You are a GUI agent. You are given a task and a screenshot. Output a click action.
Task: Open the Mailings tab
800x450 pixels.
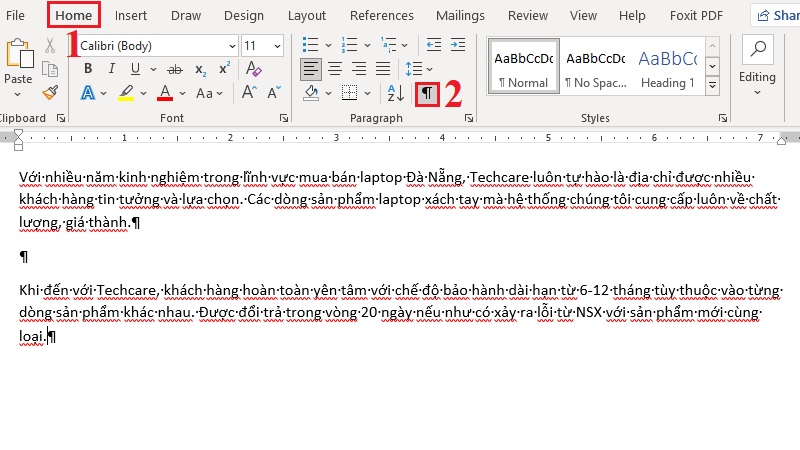coord(460,16)
